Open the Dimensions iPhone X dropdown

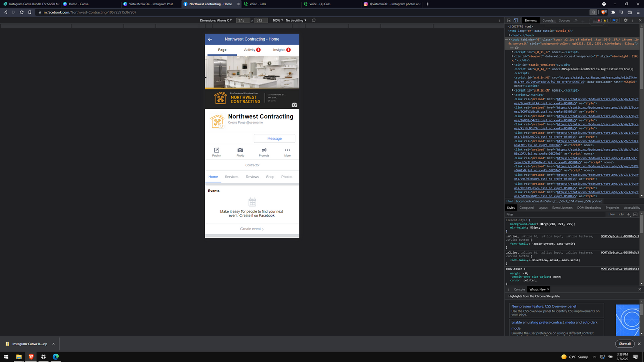pos(216,20)
